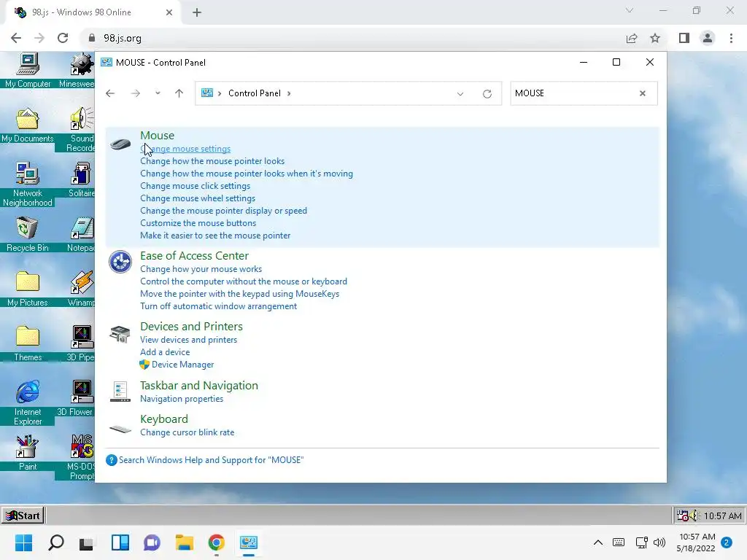Image resolution: width=747 pixels, height=560 pixels.
Task: Launch Internet Explorer desktop icon
Action: (x=28, y=402)
